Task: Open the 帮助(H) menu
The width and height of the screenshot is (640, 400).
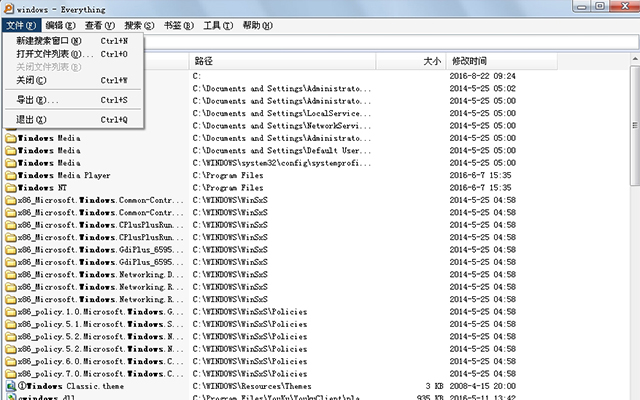Action: click(258, 25)
